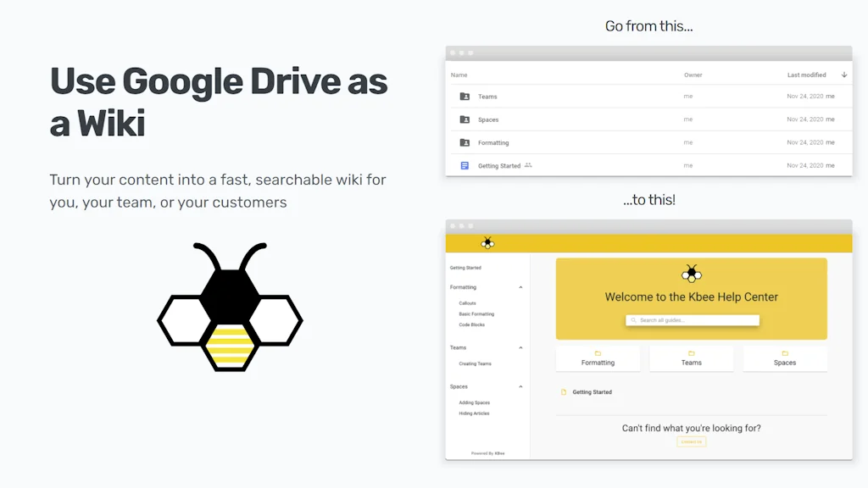Click the bee icon above the welcome message
This screenshot has width=868, height=488.
[692, 274]
